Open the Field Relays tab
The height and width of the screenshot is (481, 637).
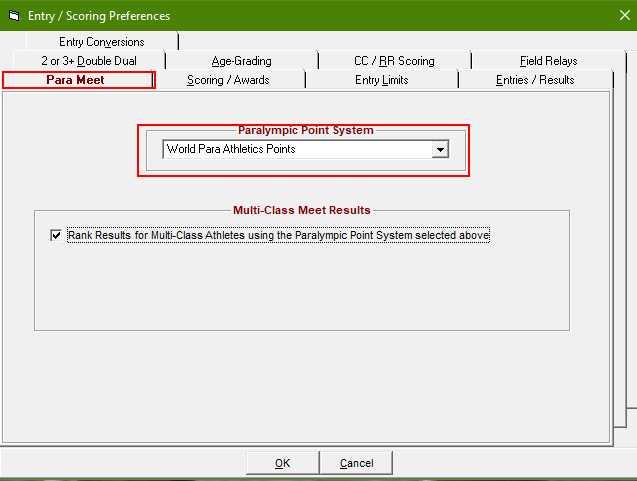(548, 61)
